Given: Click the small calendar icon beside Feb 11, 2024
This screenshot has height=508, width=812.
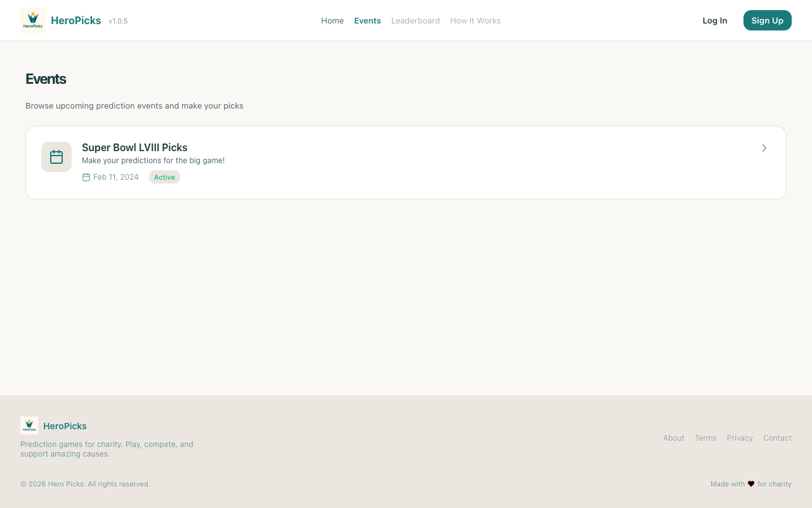Looking at the screenshot, I should [86, 177].
